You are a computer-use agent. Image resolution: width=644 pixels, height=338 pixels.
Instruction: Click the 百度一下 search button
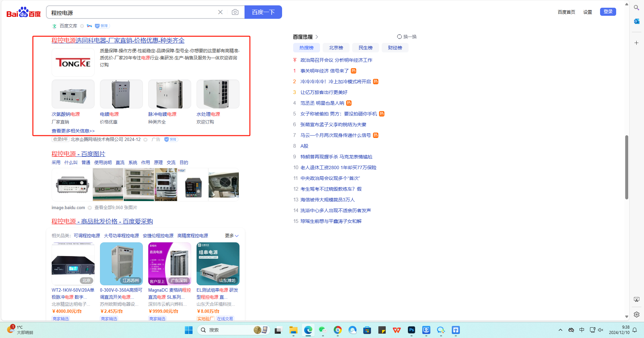263,12
